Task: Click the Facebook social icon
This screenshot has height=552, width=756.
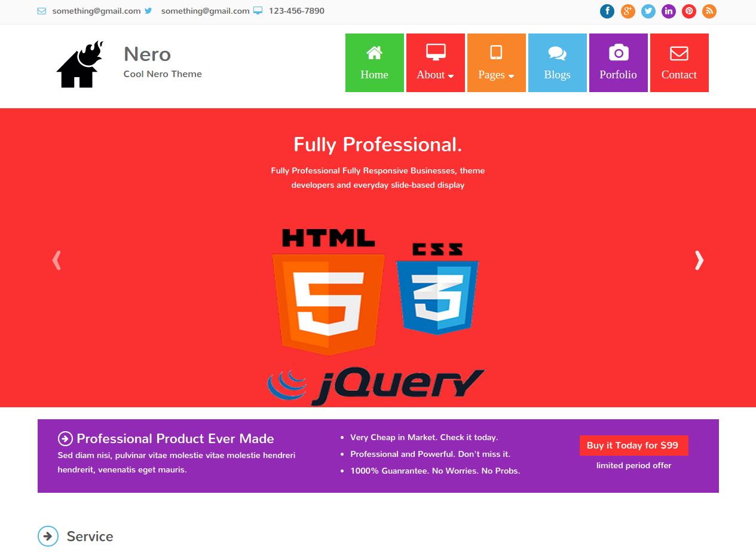Action: tap(607, 11)
